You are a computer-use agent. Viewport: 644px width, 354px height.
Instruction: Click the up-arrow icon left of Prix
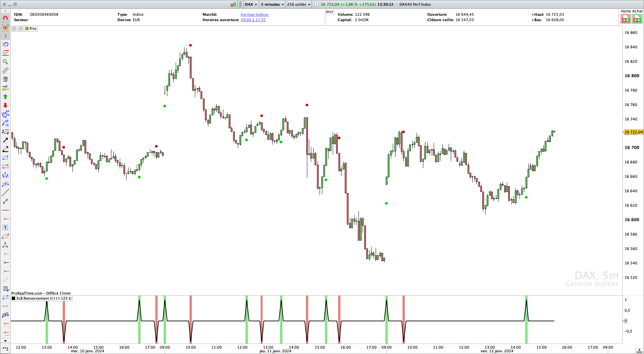[x=20, y=29]
